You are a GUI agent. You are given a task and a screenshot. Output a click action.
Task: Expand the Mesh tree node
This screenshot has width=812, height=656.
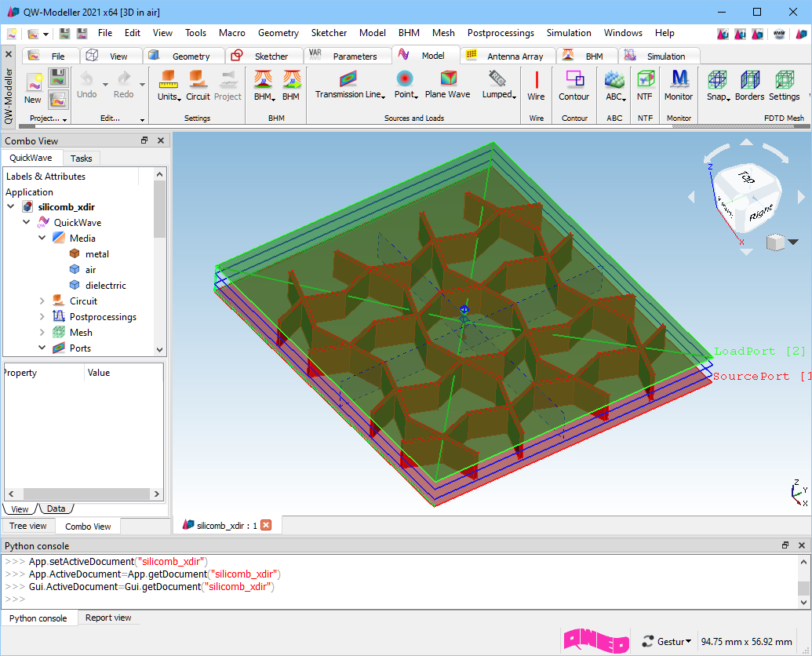(x=42, y=332)
